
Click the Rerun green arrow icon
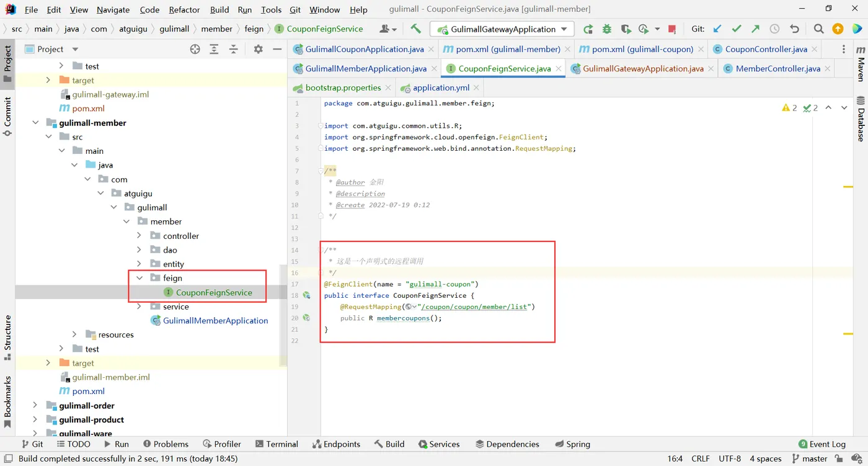(x=588, y=29)
